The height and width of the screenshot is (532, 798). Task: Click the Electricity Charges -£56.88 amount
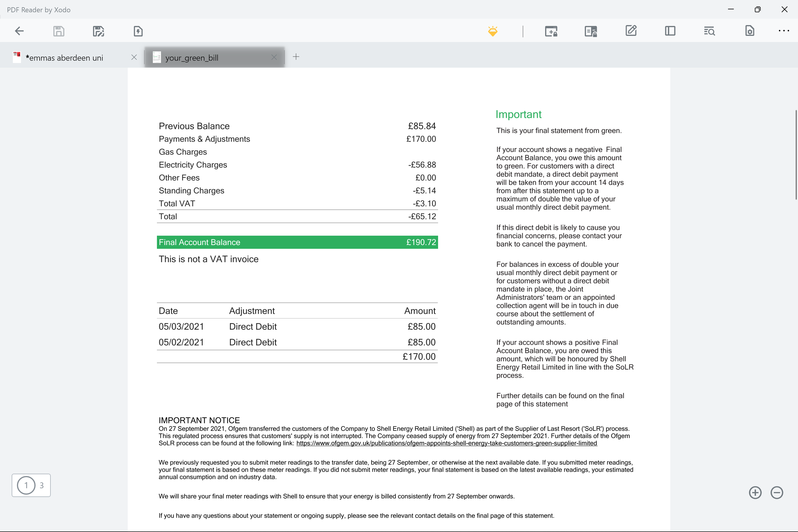[x=422, y=165]
